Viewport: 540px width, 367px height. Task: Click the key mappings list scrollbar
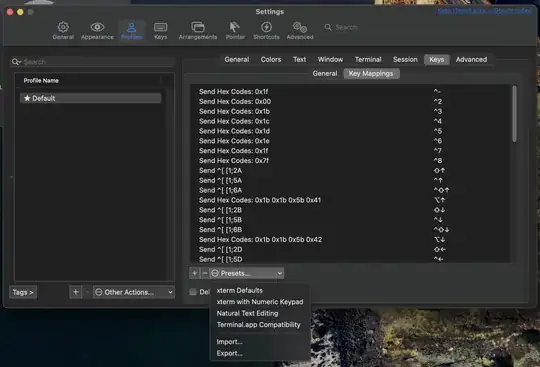515,114
